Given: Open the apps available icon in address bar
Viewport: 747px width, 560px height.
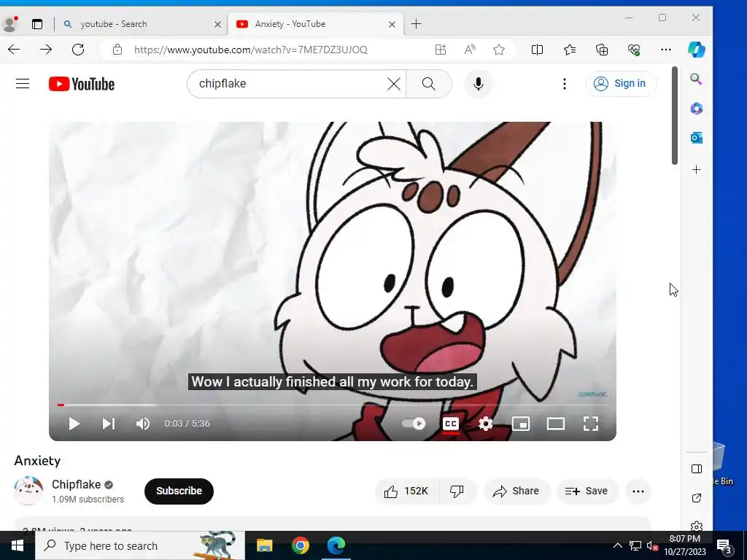Looking at the screenshot, I should [440, 50].
